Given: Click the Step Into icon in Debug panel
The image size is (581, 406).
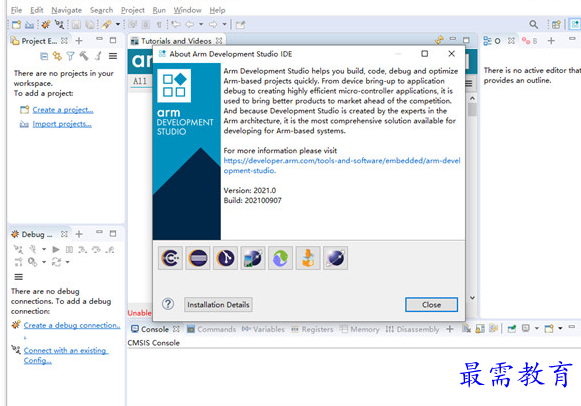Looking at the screenshot, I should point(83,250).
